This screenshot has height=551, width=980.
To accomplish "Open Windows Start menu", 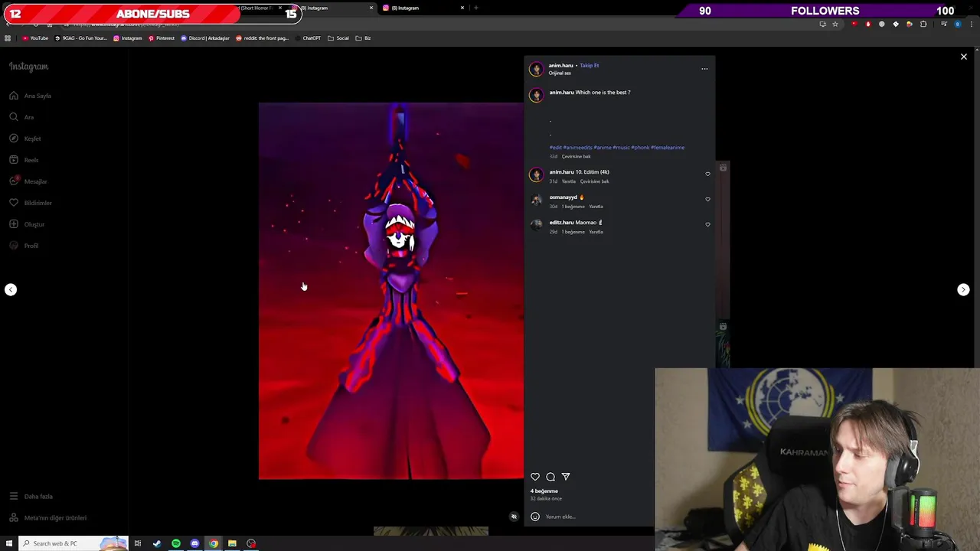I will click(x=8, y=543).
